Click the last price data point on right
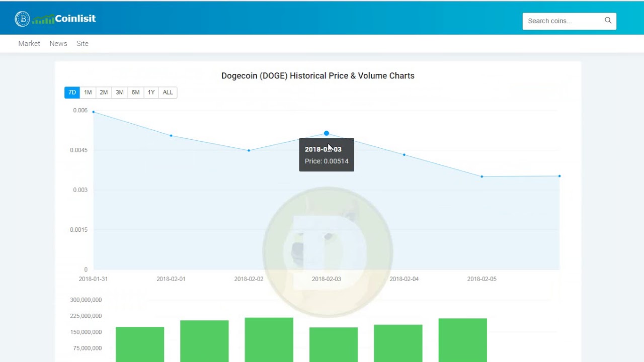This screenshot has height=362, width=644. [559, 176]
